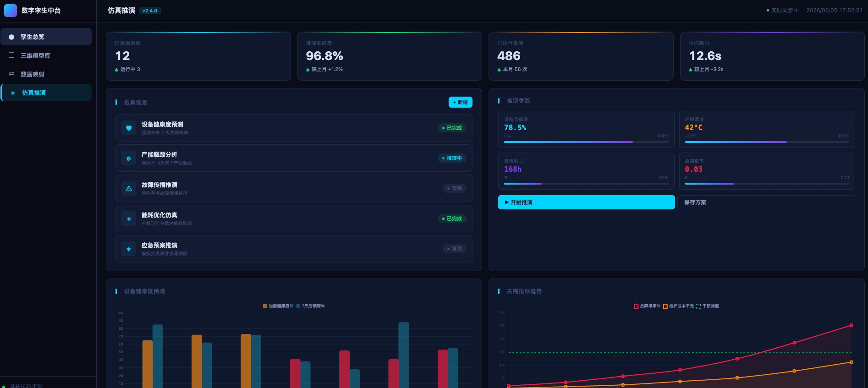Screen dimensions: 868x388
Task: Toggle 故障概率% legend in trend chart
Action: (647, 306)
